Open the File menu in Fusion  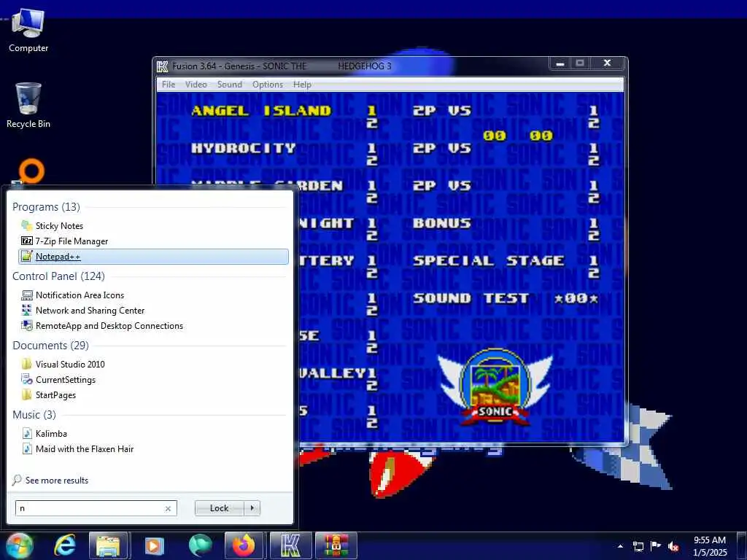coord(169,85)
